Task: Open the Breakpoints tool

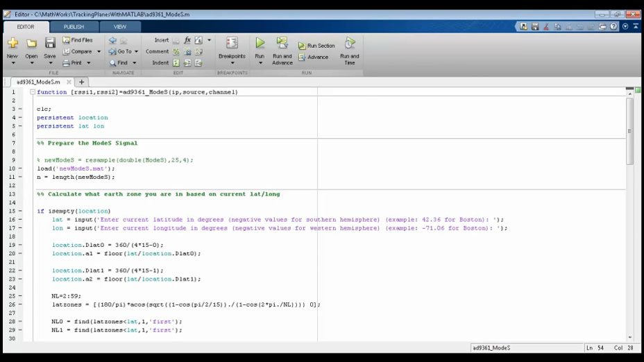Action: click(232, 43)
